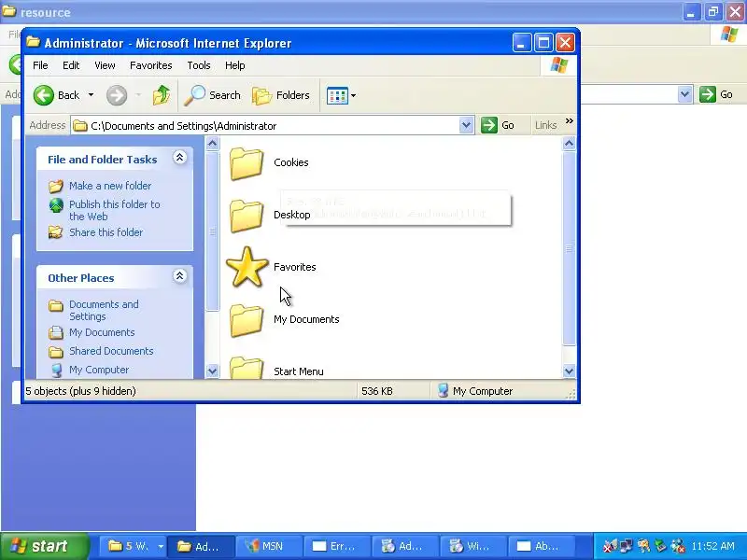
Task: Click the file list scroll up arrow
Action: point(569,144)
